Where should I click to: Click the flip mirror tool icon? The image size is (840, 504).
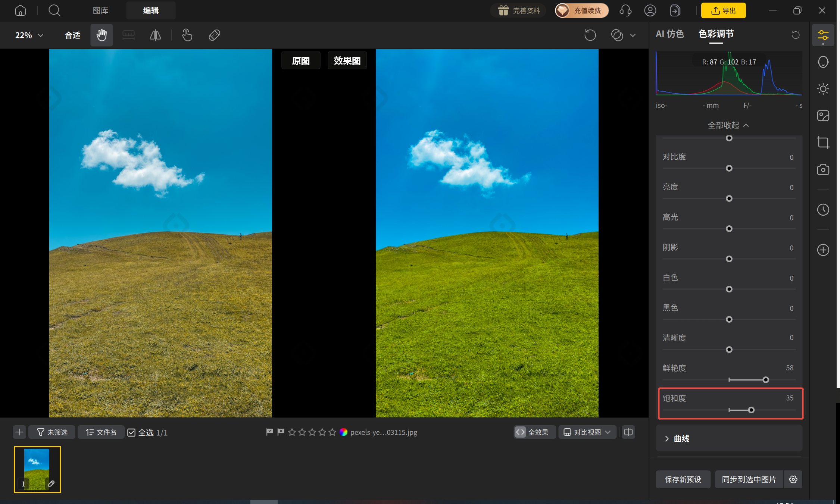(155, 35)
